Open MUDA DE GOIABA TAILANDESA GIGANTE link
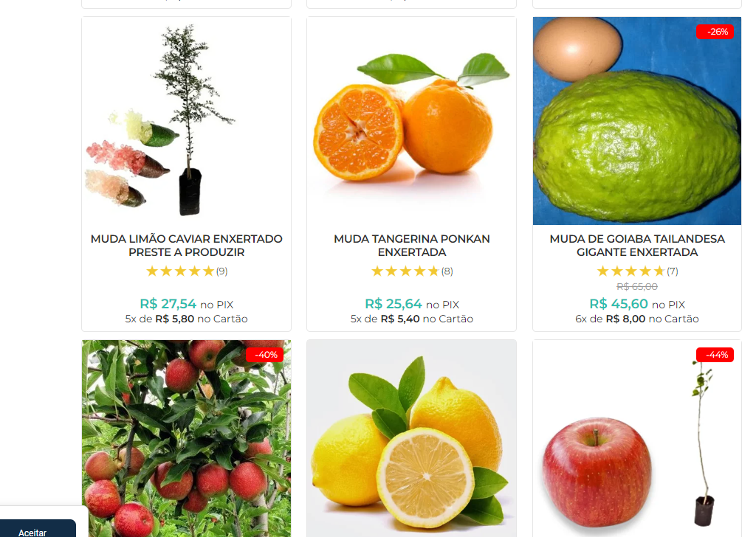Viewport: 756px width, 537px height. click(x=637, y=246)
